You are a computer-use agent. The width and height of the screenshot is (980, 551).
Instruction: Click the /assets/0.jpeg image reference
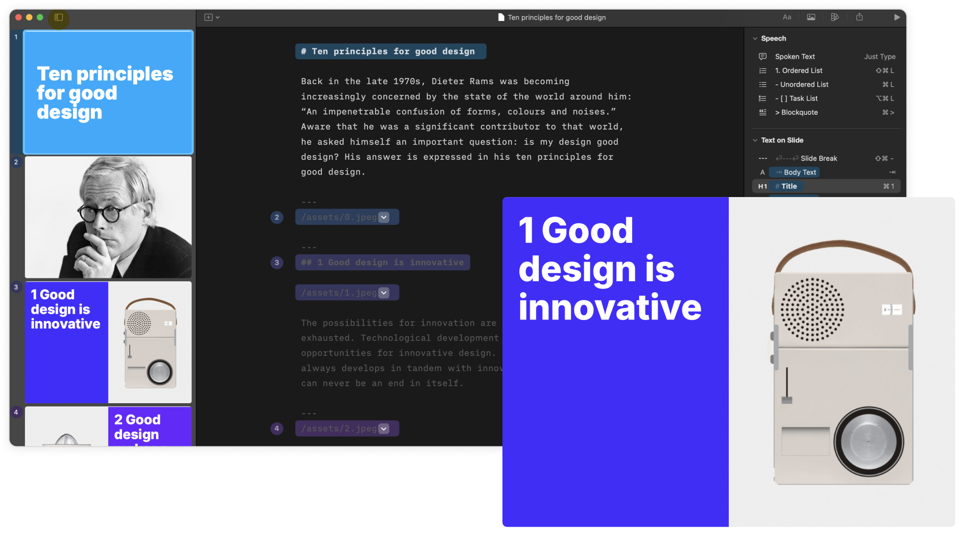point(339,217)
